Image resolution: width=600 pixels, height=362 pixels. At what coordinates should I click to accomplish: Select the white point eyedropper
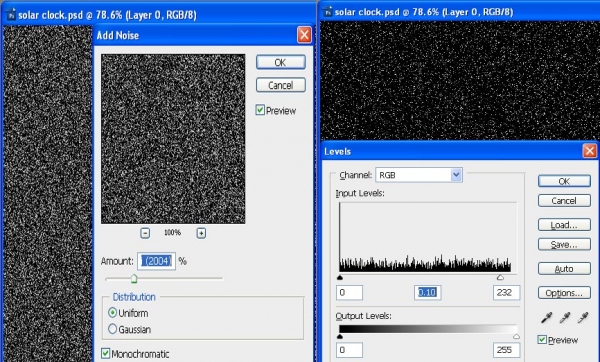click(583, 318)
